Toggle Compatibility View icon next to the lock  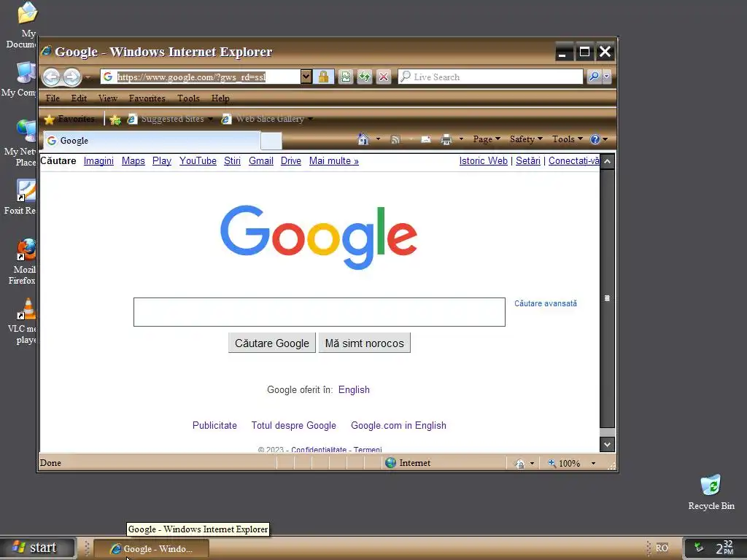pos(345,77)
